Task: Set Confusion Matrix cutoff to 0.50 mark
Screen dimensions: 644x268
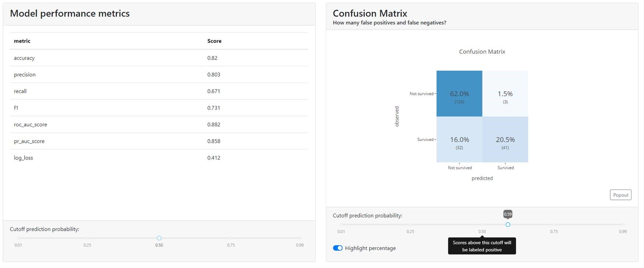Action: click(x=482, y=225)
